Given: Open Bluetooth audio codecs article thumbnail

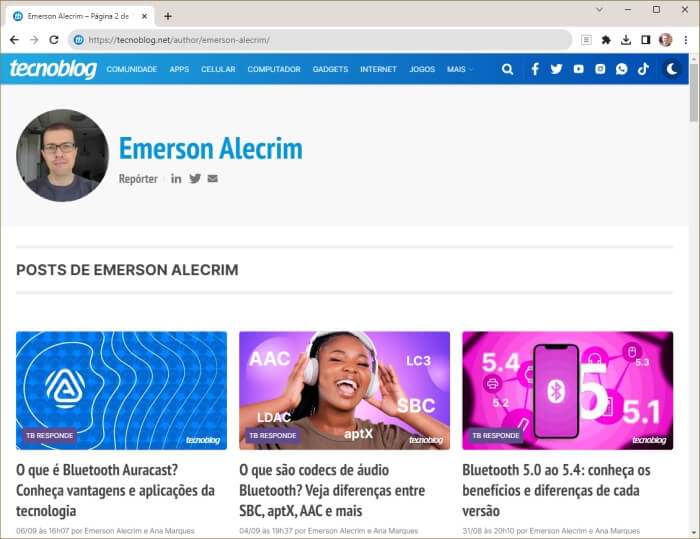Looking at the screenshot, I should 345,390.
